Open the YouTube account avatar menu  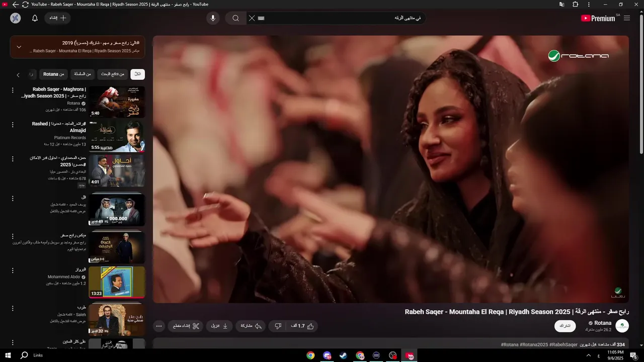pyautogui.click(x=16, y=18)
